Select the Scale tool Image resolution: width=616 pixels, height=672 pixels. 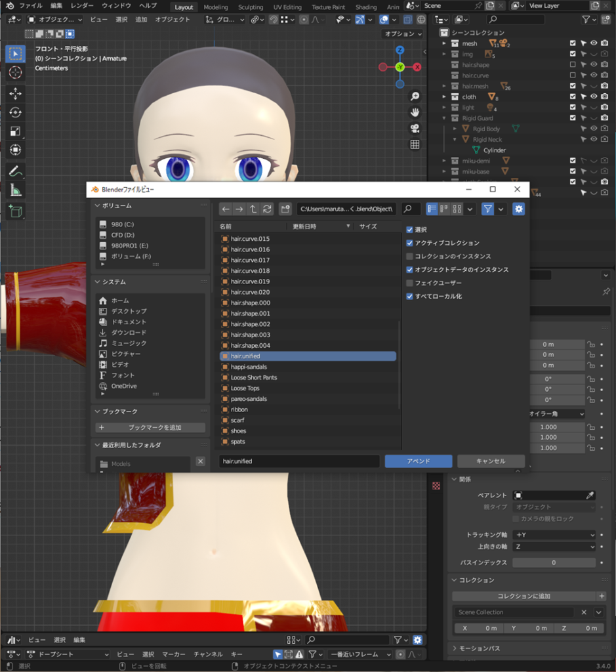[16, 131]
